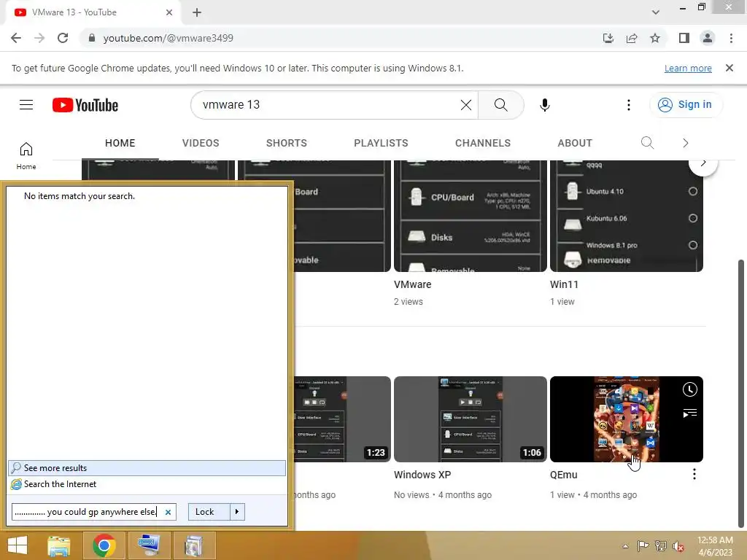
Task: Click Search the Internet in Start menu
Action: 147,484
